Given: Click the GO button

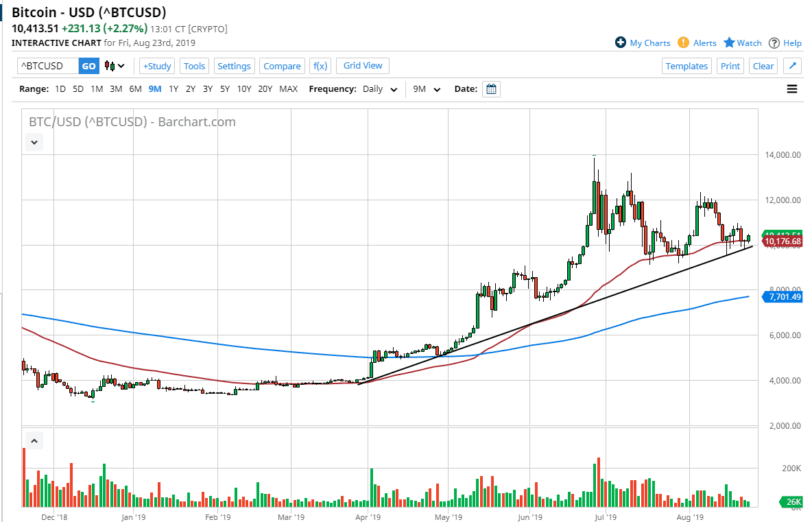Looking at the screenshot, I should (x=88, y=65).
